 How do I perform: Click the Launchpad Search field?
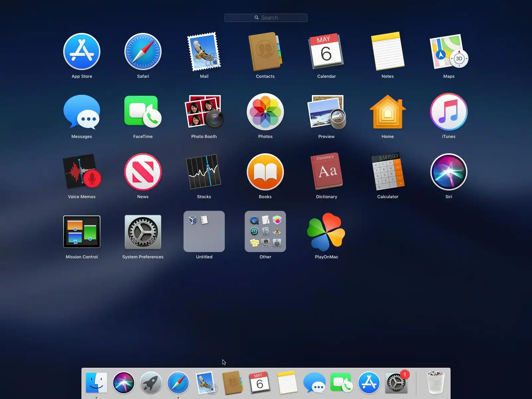pyautogui.click(x=266, y=18)
